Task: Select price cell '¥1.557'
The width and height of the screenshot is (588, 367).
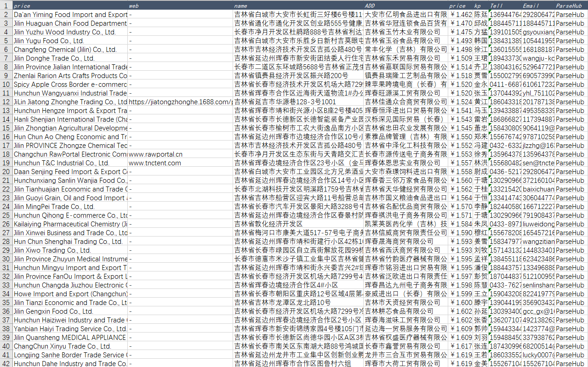Action: pyautogui.click(x=461, y=163)
